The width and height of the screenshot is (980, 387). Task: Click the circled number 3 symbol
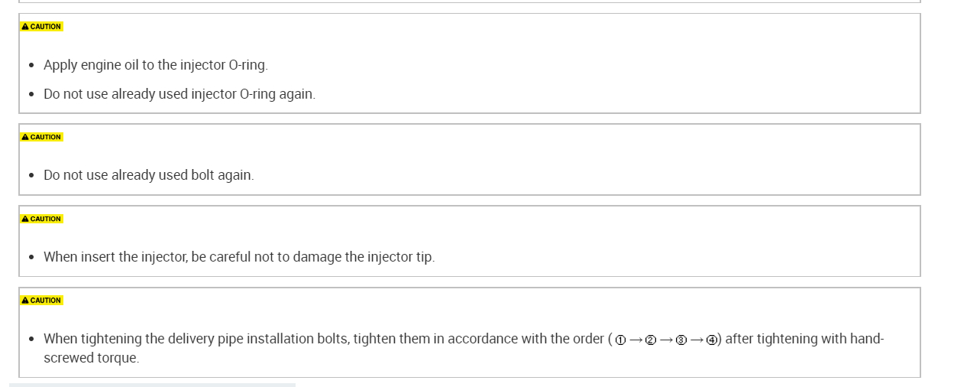coord(681,340)
